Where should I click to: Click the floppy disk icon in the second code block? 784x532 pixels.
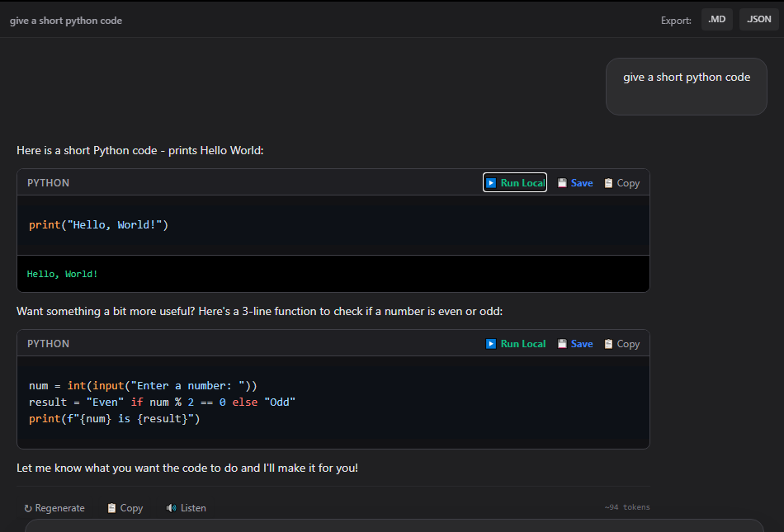tap(562, 344)
